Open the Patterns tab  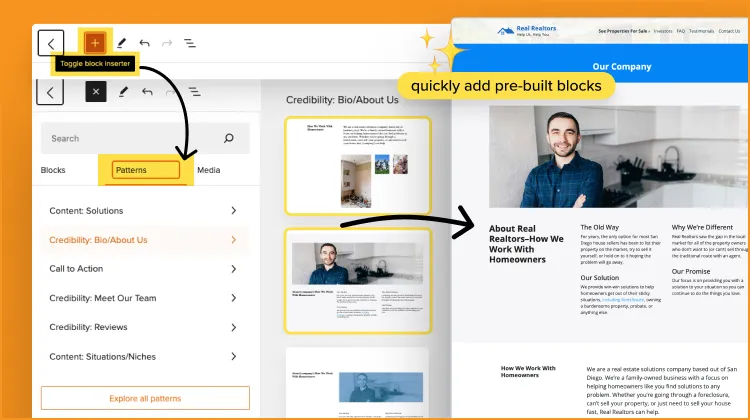pyautogui.click(x=146, y=170)
